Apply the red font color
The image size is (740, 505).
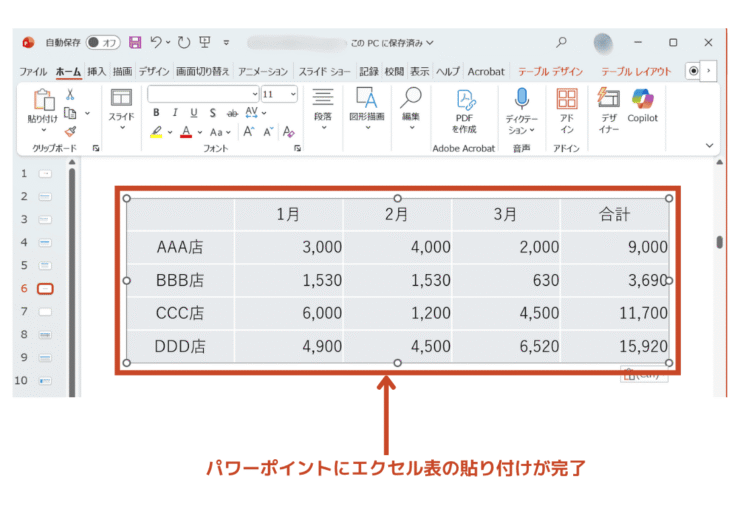[x=186, y=132]
